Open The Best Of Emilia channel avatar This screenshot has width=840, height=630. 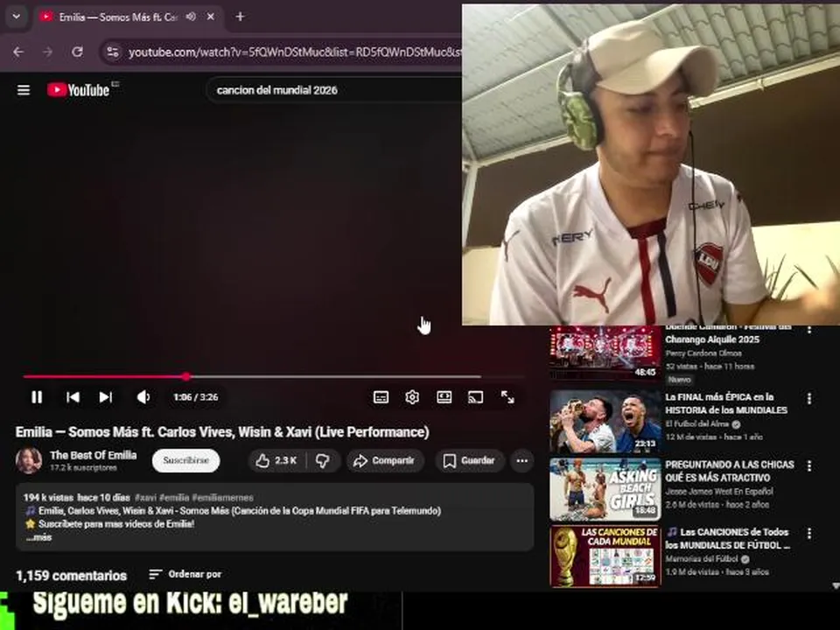28,461
